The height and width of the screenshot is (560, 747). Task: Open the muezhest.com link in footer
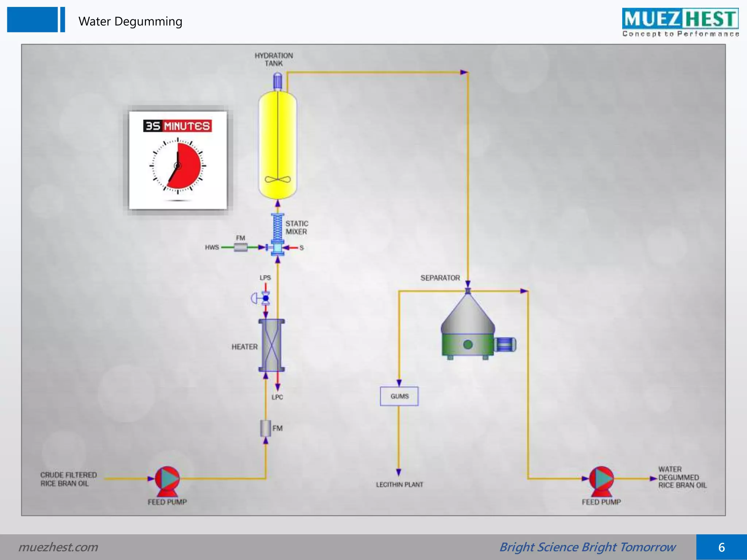coord(58,547)
